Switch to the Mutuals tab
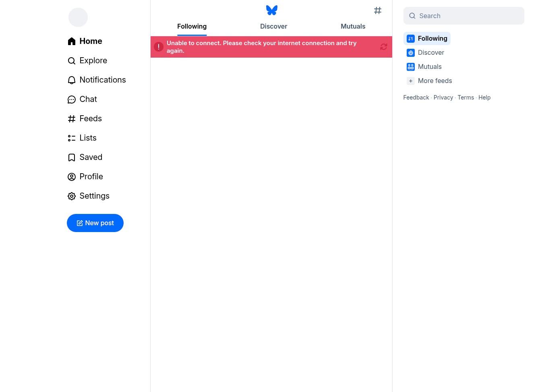 (x=353, y=27)
